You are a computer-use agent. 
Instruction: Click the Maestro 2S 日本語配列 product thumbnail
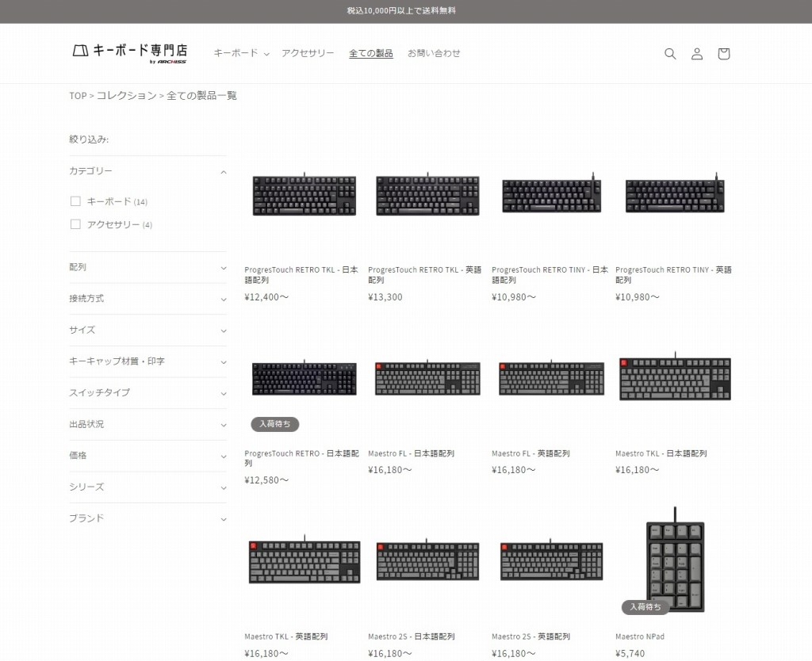coord(427,560)
